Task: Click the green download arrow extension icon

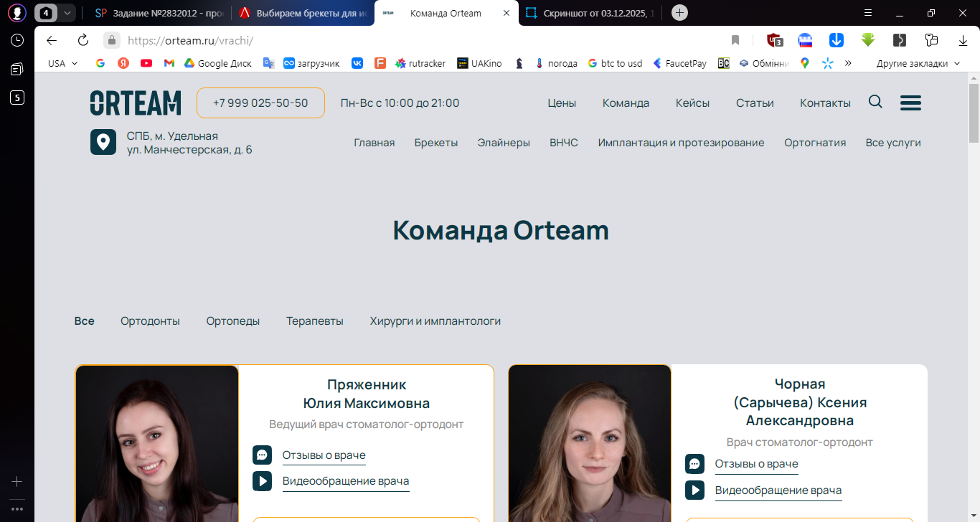Action: point(868,40)
